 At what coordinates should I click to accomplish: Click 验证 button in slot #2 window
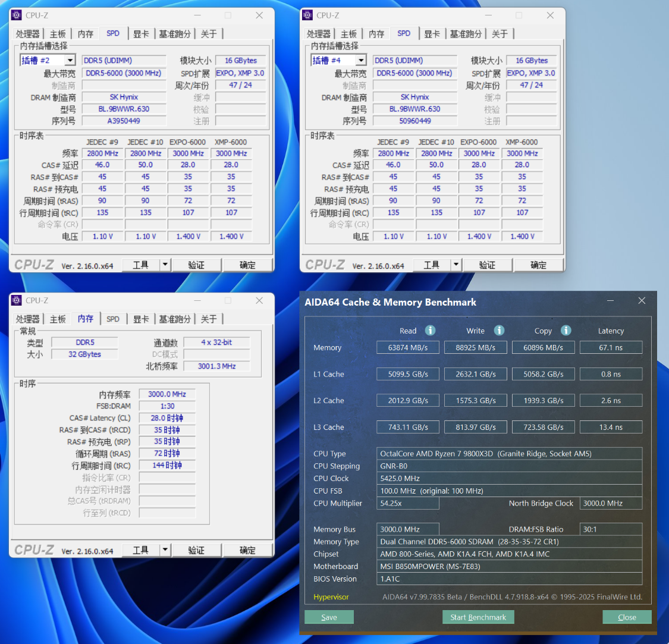tap(196, 265)
